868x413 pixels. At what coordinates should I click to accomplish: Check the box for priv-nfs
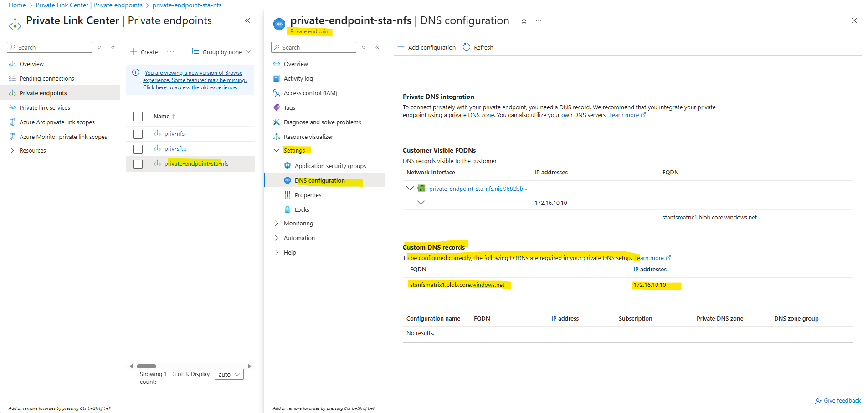click(x=138, y=134)
